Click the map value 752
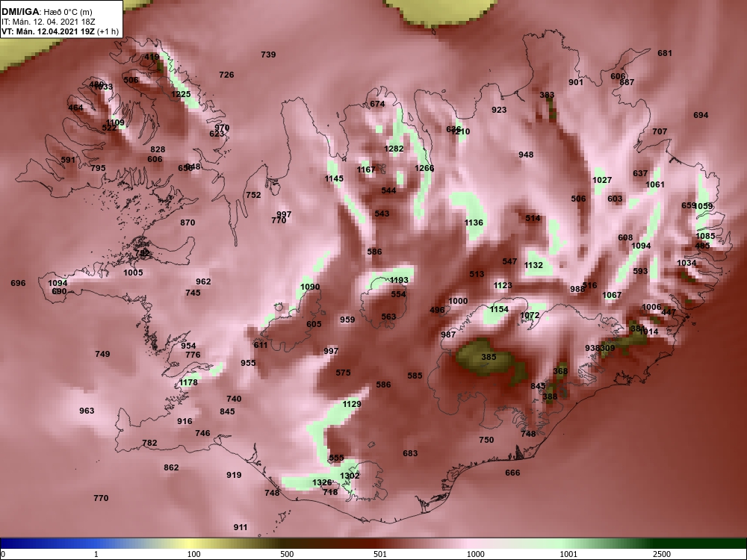 pos(253,195)
